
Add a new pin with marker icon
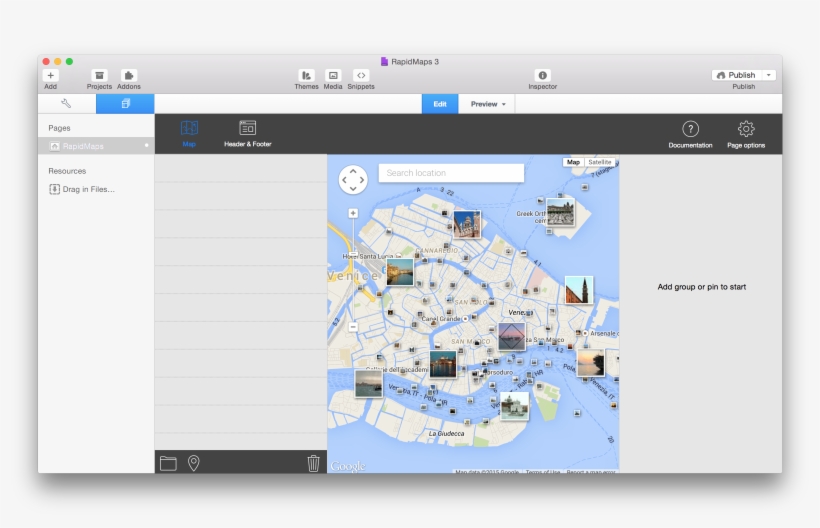click(x=193, y=463)
